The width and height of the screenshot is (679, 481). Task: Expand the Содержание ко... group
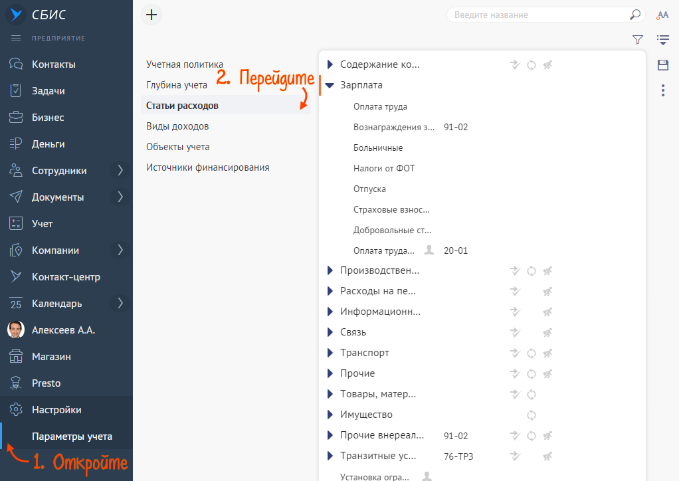[329, 65]
